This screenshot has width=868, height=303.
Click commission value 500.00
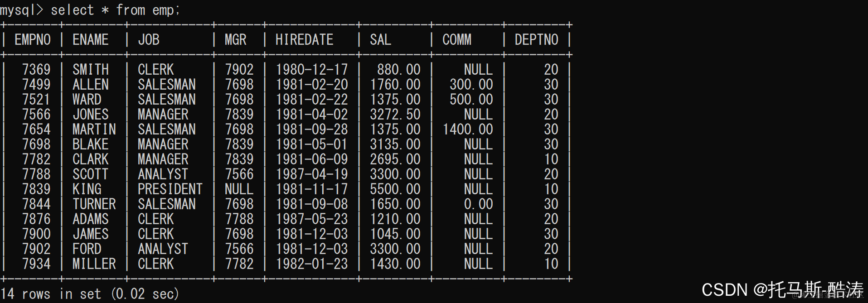(x=471, y=100)
